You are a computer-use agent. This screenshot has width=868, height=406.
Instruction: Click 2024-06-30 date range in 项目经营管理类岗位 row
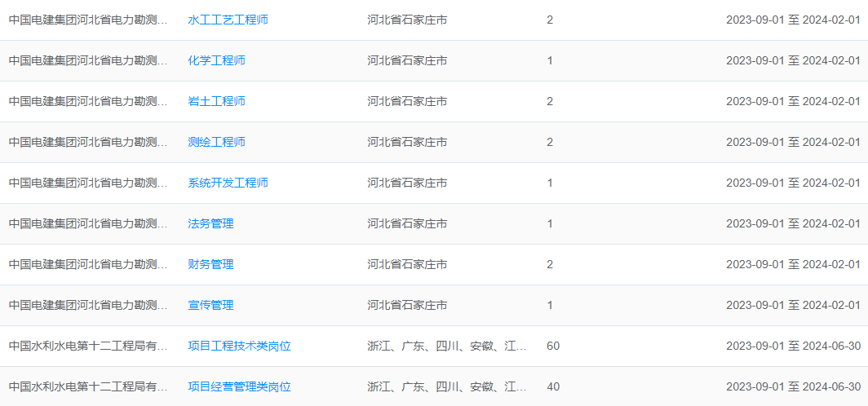pyautogui.click(x=793, y=386)
